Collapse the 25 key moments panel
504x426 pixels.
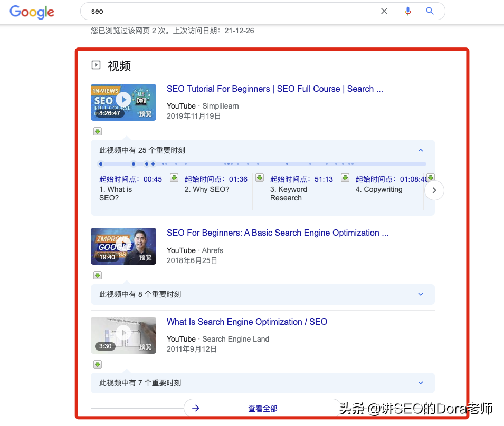pos(421,150)
